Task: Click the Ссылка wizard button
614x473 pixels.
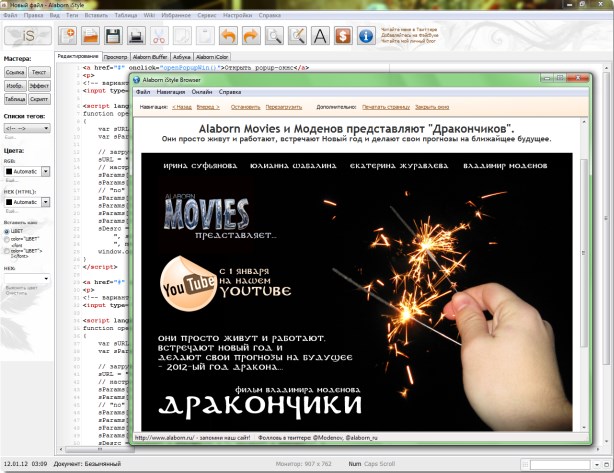Action: tap(15, 72)
